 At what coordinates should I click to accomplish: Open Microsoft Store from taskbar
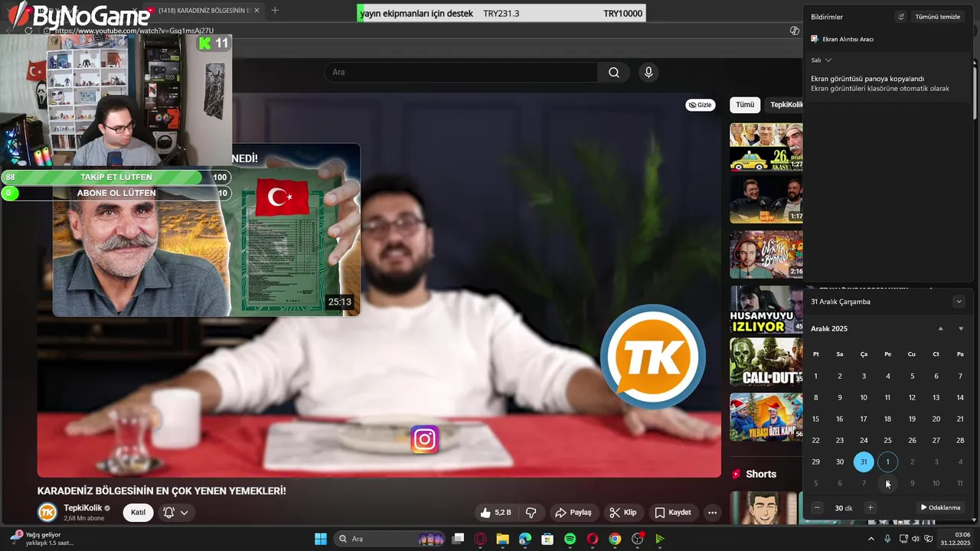(547, 539)
